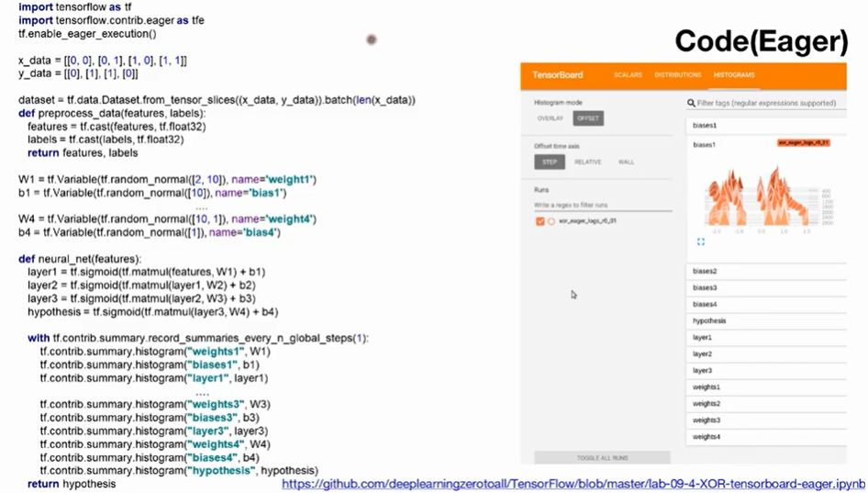Click the 'Code(Eager)' slide title
This screenshot has width=868, height=493.
tap(762, 41)
